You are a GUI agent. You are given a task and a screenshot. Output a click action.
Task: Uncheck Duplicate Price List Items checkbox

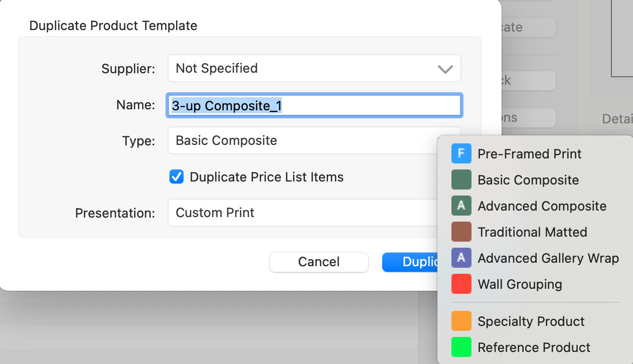(177, 177)
